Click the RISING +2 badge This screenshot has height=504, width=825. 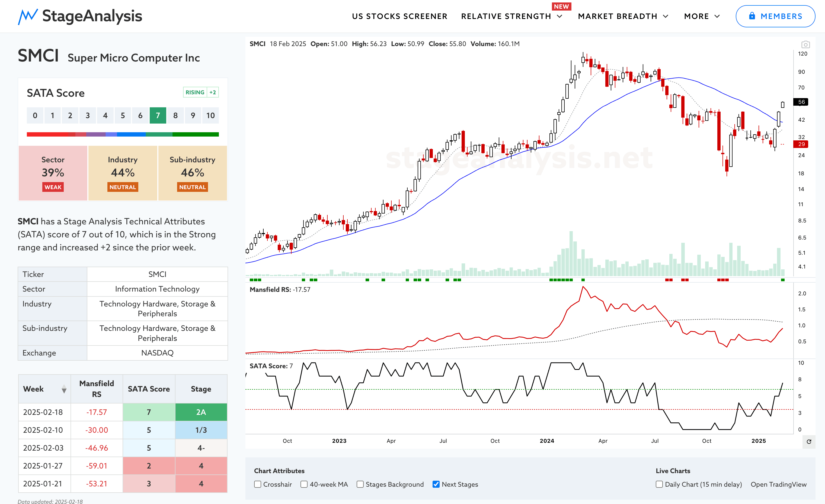pos(201,92)
